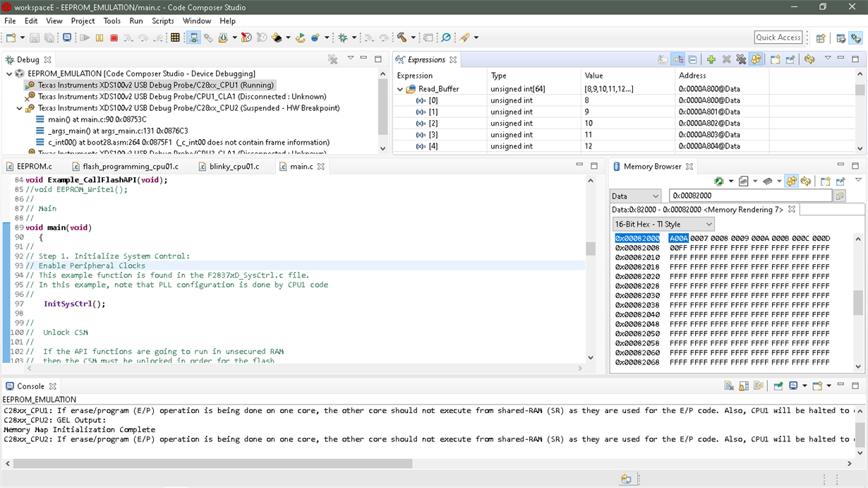Click the red Terminate debug button
This screenshot has height=488, width=868.
point(114,37)
